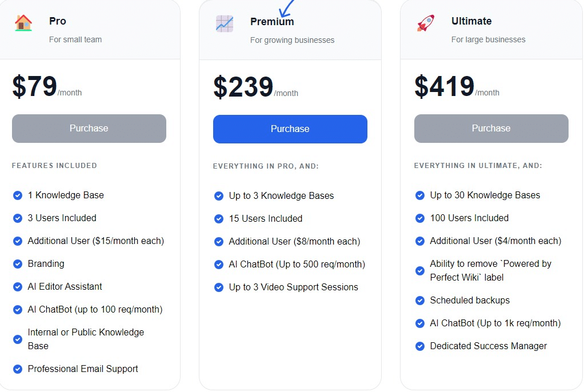Click checkmark beside Up to 3 Video Support Sessions

219,287
